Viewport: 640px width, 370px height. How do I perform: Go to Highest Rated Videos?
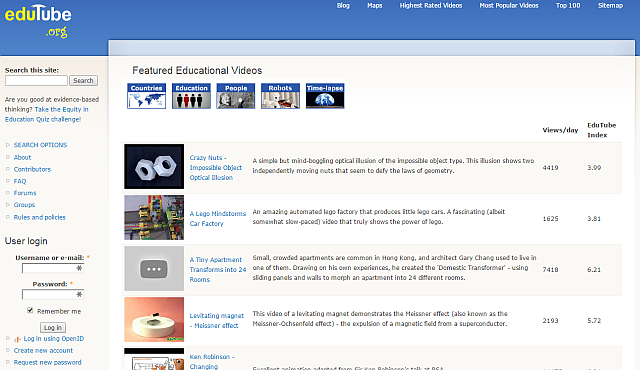coord(431,6)
